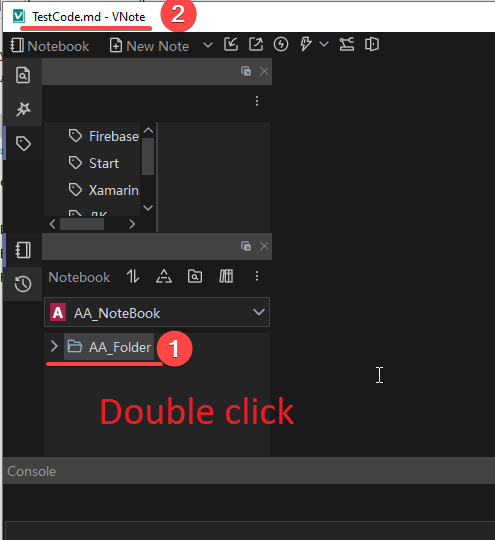Switch to the History panel in the sidebar
495x540 pixels.
click(x=23, y=284)
